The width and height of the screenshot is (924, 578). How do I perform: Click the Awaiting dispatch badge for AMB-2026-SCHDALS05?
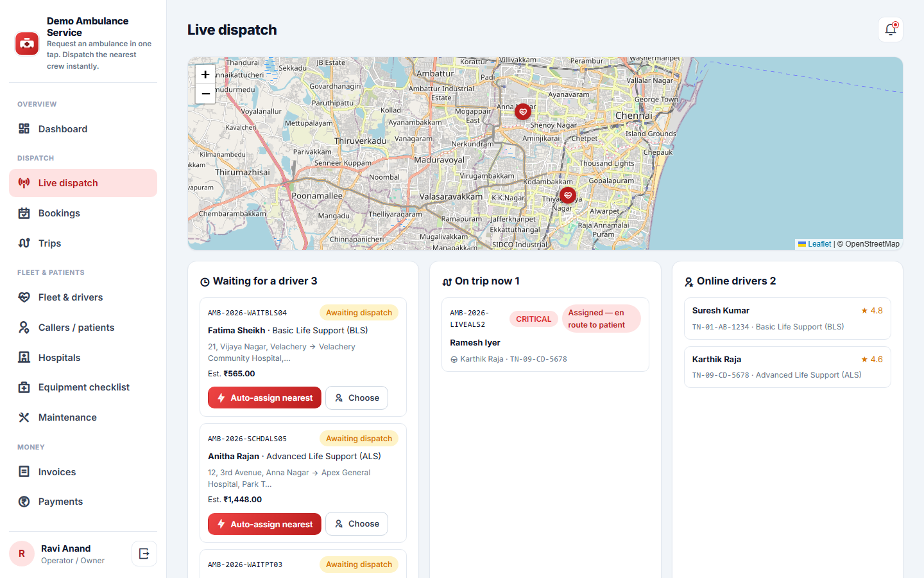359,439
